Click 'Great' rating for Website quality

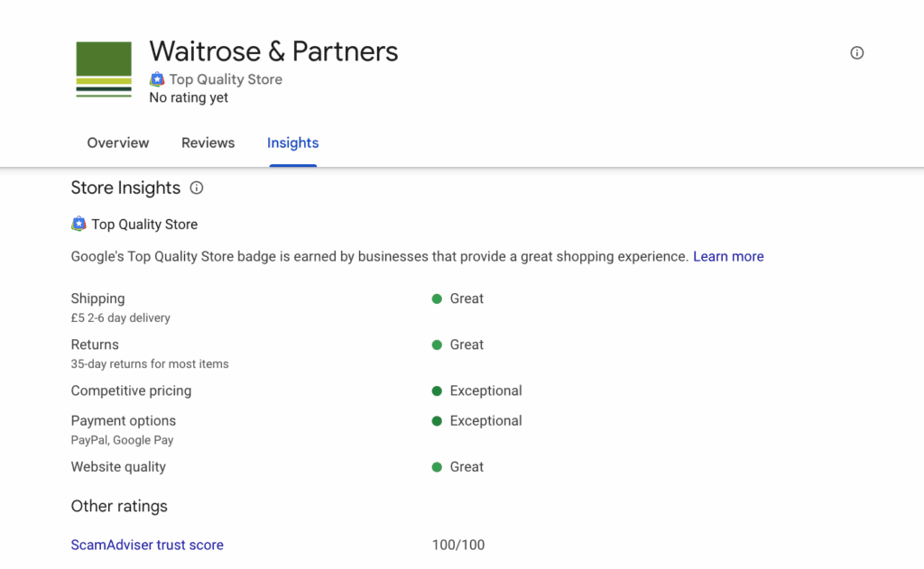click(x=467, y=466)
